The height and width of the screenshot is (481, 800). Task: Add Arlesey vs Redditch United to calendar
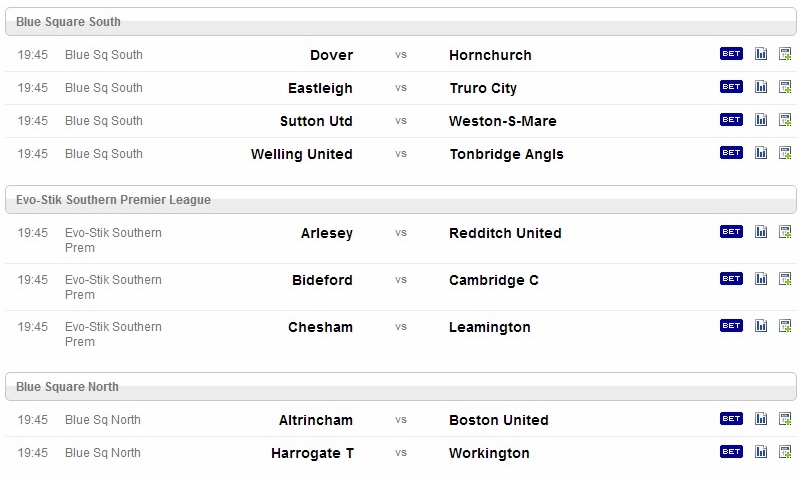click(785, 232)
